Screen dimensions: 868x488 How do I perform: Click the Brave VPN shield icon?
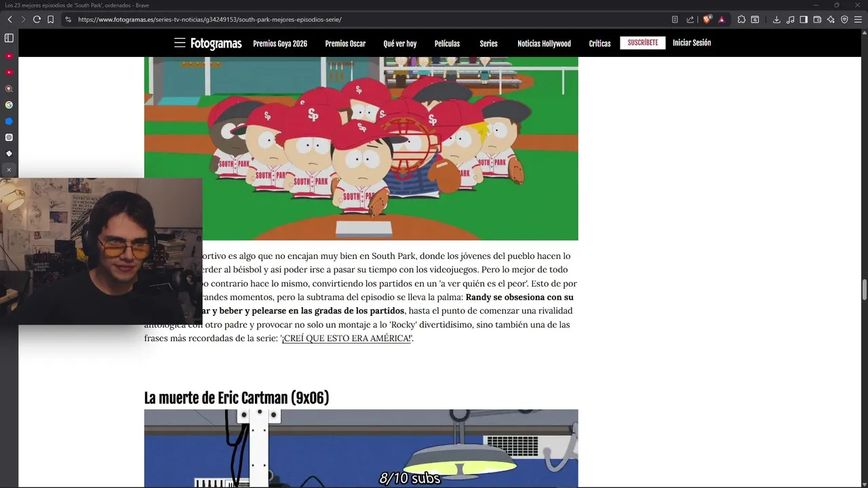844,20
